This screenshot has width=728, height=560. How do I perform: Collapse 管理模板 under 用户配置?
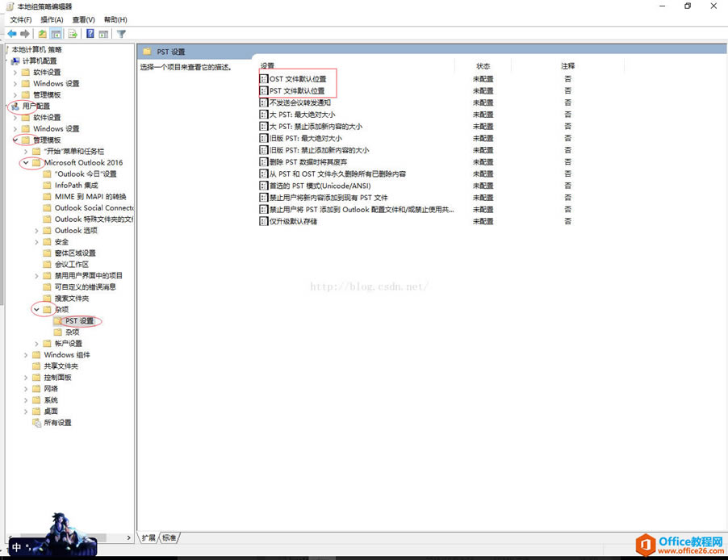coord(15,140)
